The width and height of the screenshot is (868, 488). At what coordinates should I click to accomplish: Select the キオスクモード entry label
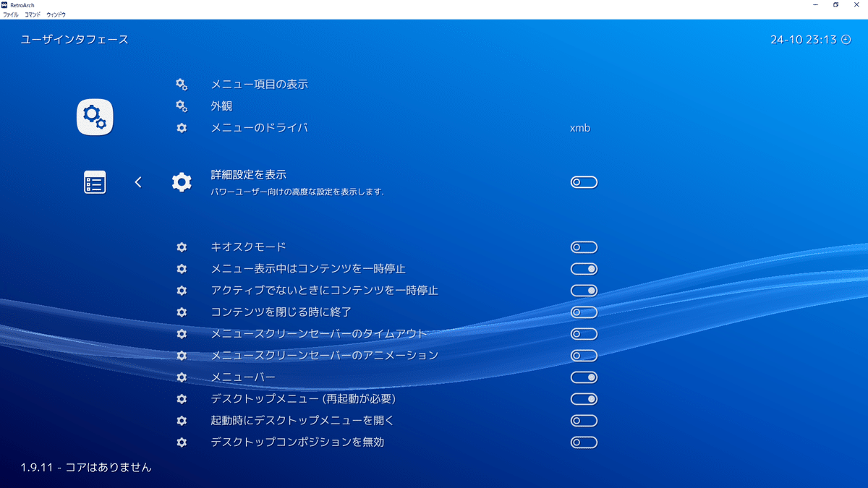pyautogui.click(x=248, y=247)
